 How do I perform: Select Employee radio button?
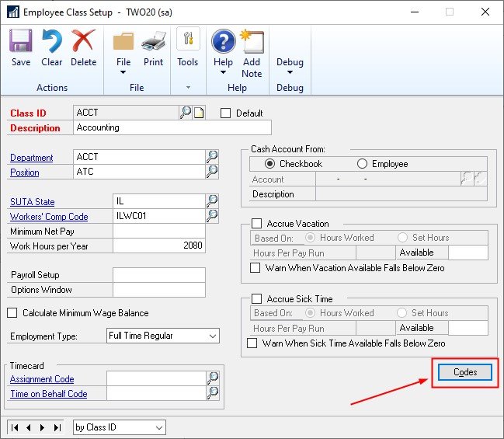362,164
